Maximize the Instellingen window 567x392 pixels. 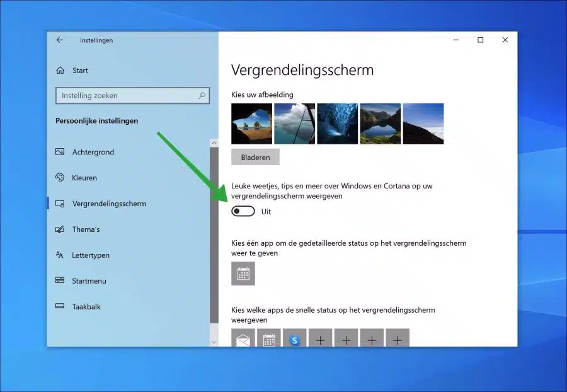(480, 40)
